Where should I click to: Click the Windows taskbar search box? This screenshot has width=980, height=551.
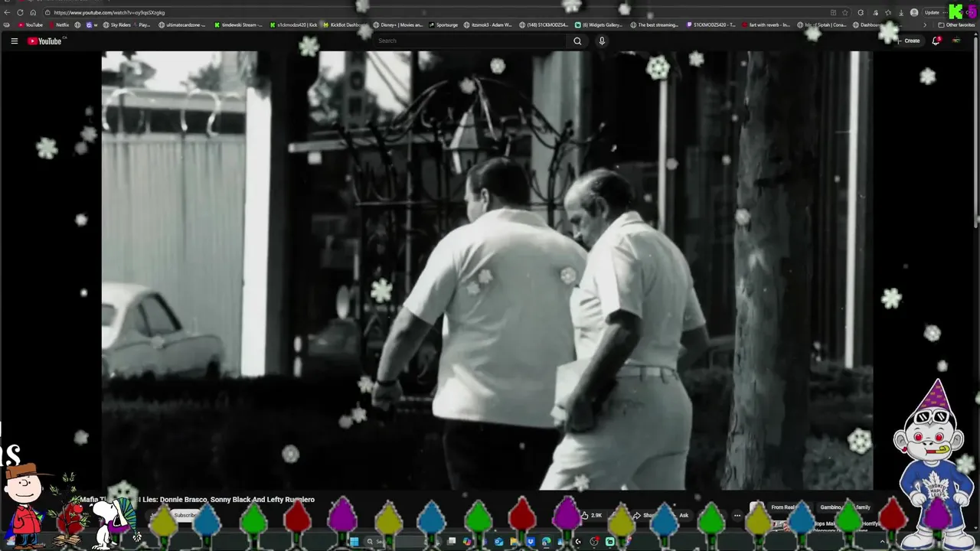pos(402,542)
